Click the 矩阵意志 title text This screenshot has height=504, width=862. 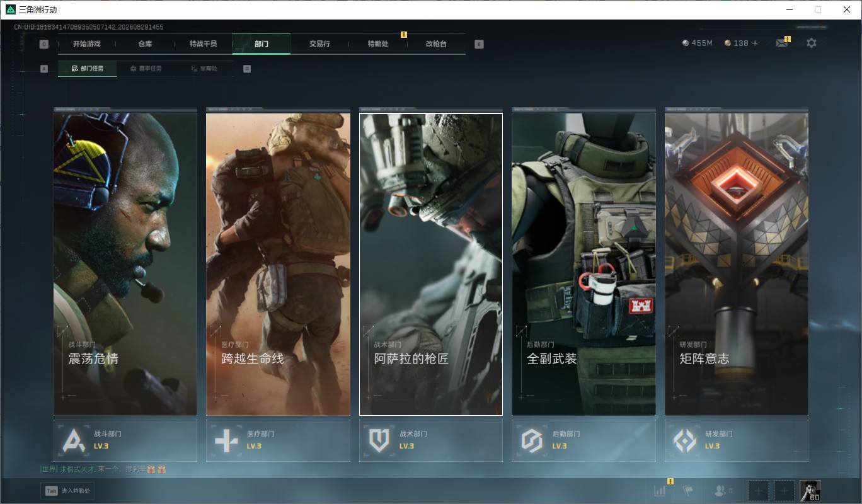704,358
